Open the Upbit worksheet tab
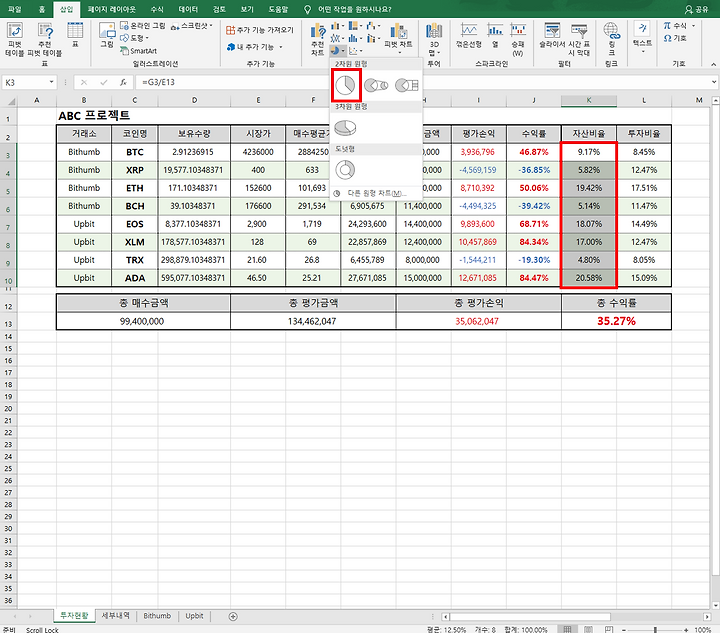720x633 pixels. 194,616
